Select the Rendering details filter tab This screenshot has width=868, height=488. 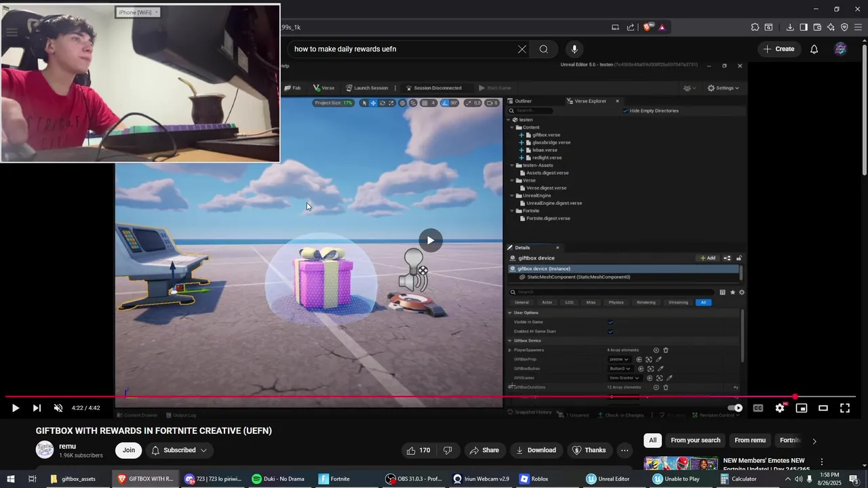[646, 302]
